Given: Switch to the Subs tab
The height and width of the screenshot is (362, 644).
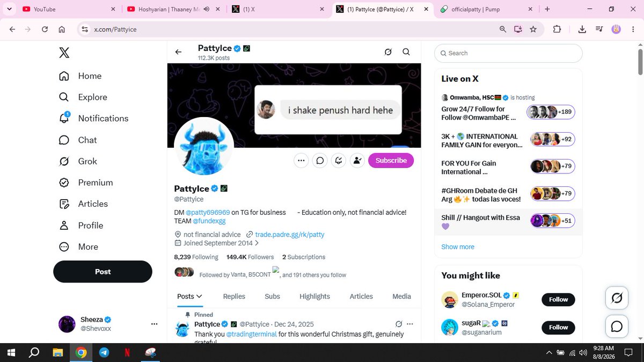Looking at the screenshot, I should (x=272, y=296).
